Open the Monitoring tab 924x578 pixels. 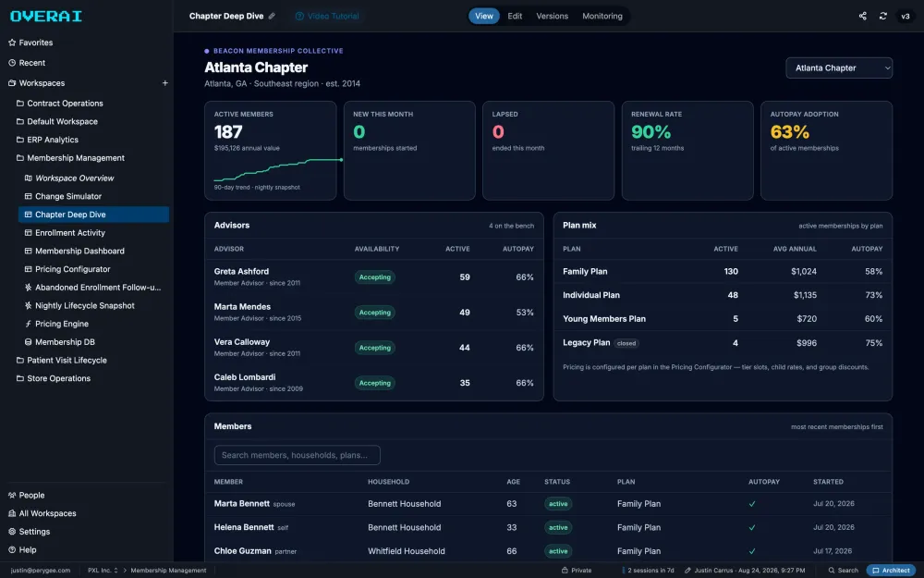pyautogui.click(x=602, y=16)
